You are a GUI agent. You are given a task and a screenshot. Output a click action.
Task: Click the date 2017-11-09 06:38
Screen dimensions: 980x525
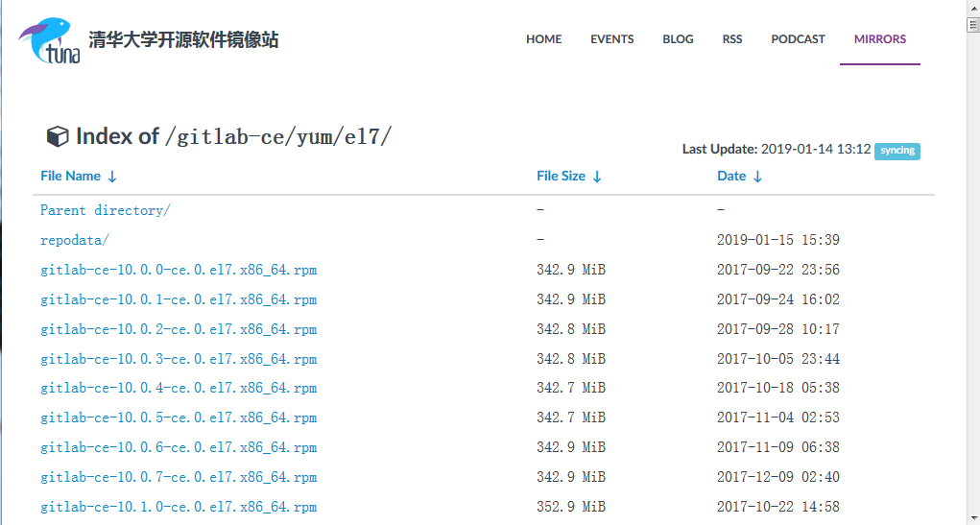[x=778, y=447]
